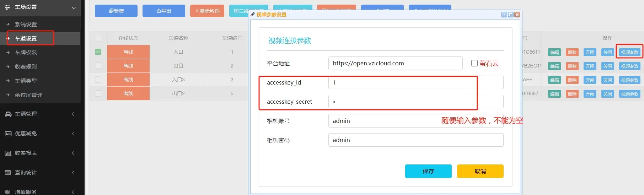Close the 视频参数设置 dialog
Screen dimensions: 644x195
517,15
